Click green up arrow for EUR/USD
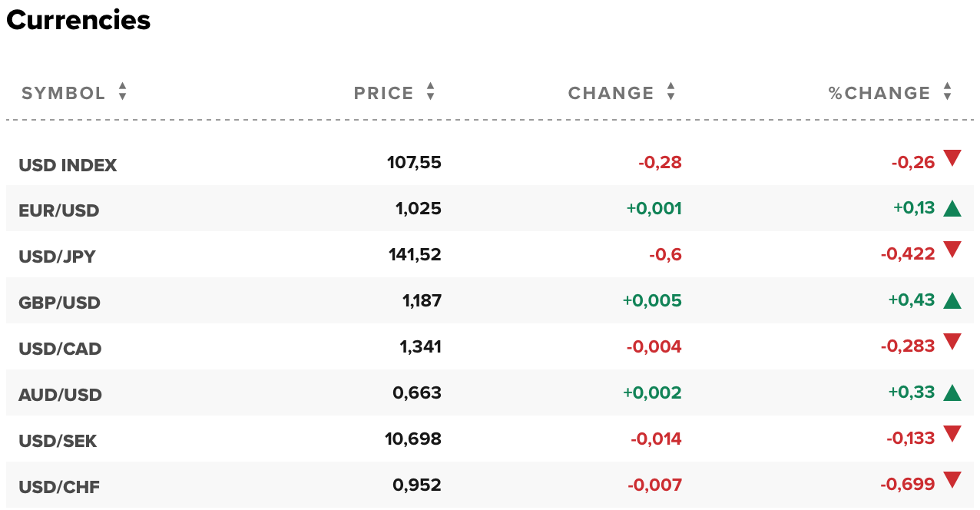 952,208
